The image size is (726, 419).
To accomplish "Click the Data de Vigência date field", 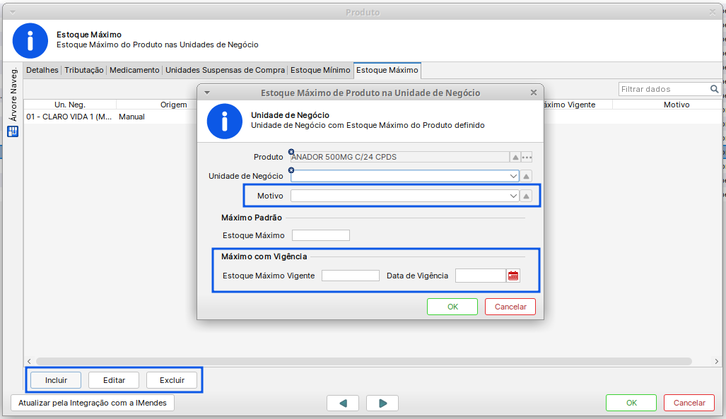I will pos(481,275).
